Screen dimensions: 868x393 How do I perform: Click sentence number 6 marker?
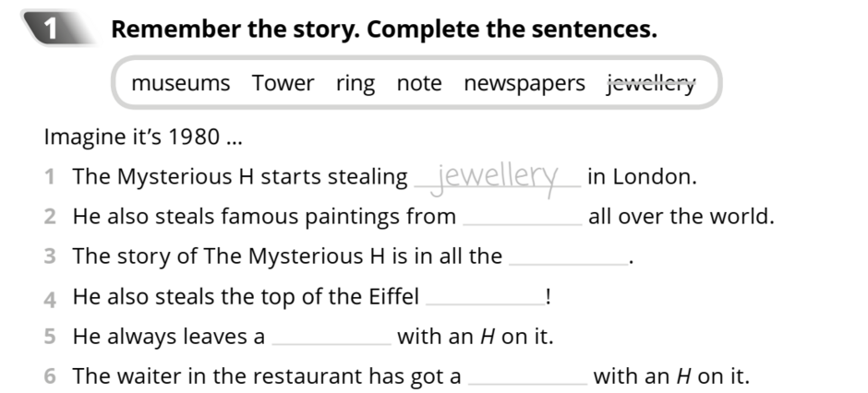click(50, 375)
